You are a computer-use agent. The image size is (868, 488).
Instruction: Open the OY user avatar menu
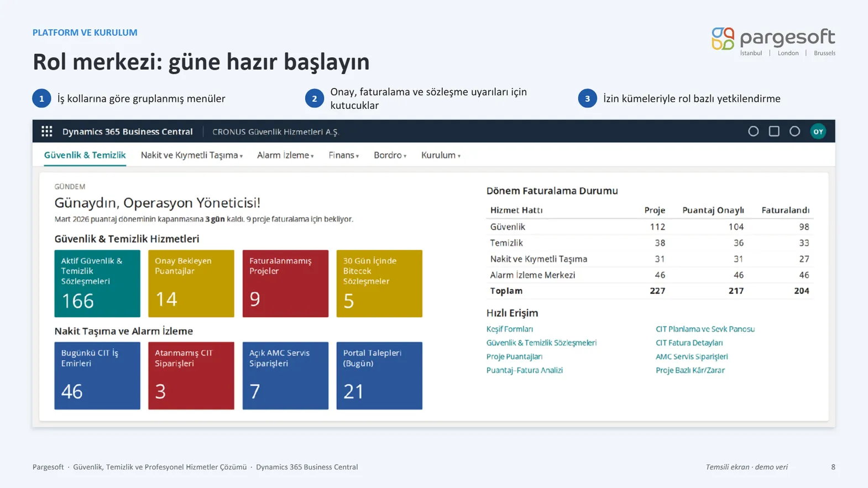click(818, 132)
